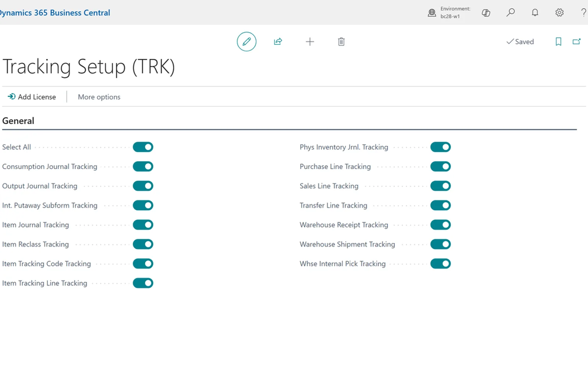Toggle the Select All switch
Viewport: 588px width, 368px height.
pos(143,147)
